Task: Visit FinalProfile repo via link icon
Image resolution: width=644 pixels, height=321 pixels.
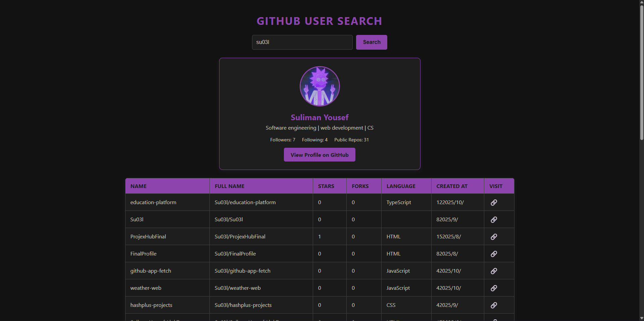Action: tap(494, 254)
